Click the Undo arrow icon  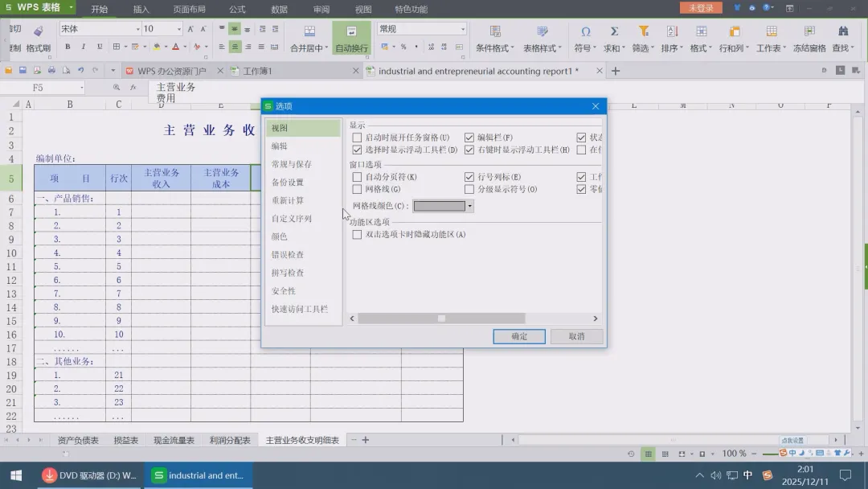coord(81,70)
